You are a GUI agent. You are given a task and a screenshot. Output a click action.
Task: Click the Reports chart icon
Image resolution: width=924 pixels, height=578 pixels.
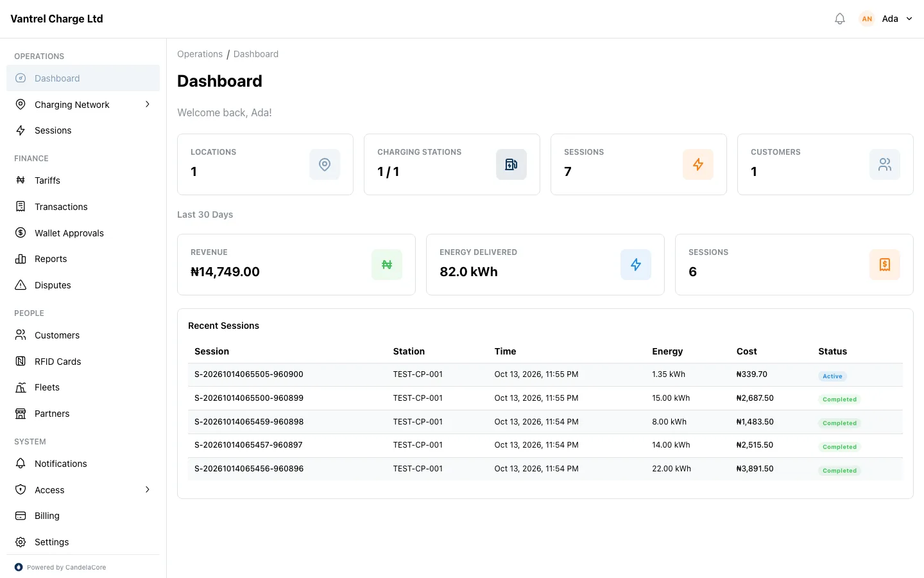point(21,259)
